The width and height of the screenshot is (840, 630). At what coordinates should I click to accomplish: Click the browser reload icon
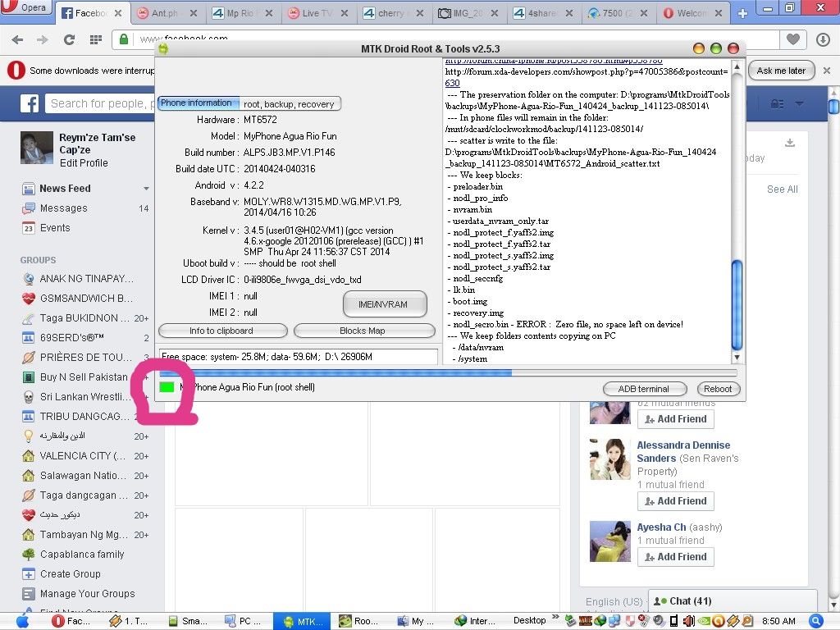[x=69, y=39]
